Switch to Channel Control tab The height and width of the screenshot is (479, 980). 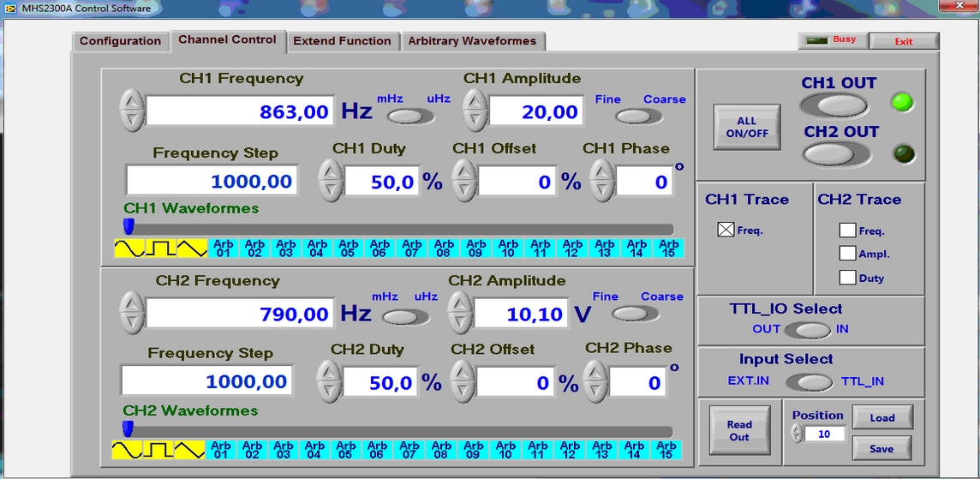click(x=228, y=39)
